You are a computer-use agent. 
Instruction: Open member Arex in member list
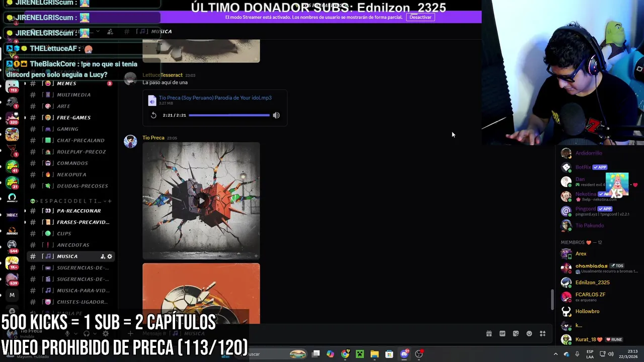coord(599,254)
